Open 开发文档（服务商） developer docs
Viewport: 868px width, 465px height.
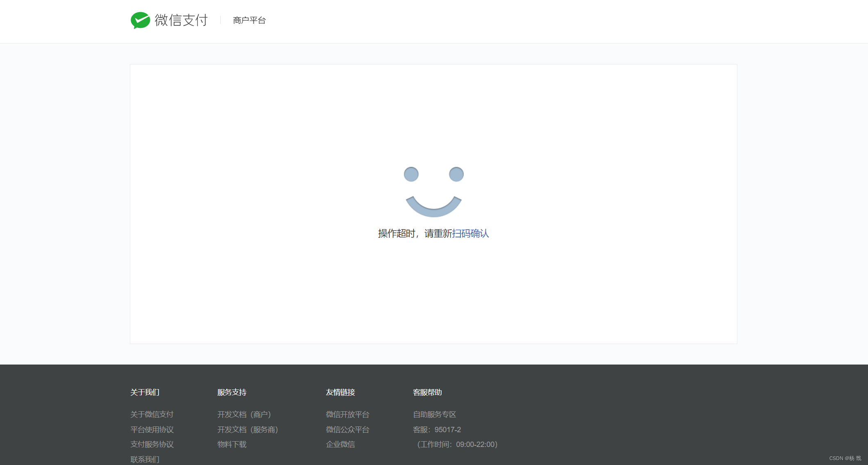click(247, 429)
